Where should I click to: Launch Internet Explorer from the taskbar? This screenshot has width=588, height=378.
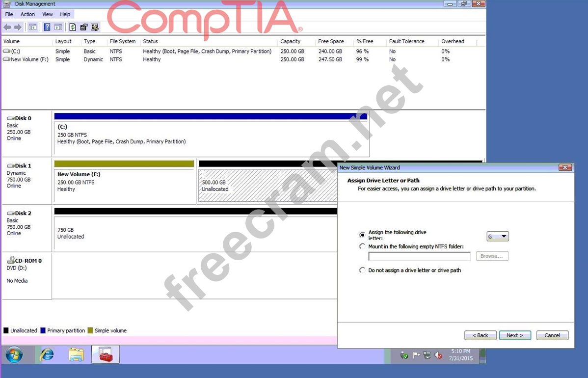[47, 354]
